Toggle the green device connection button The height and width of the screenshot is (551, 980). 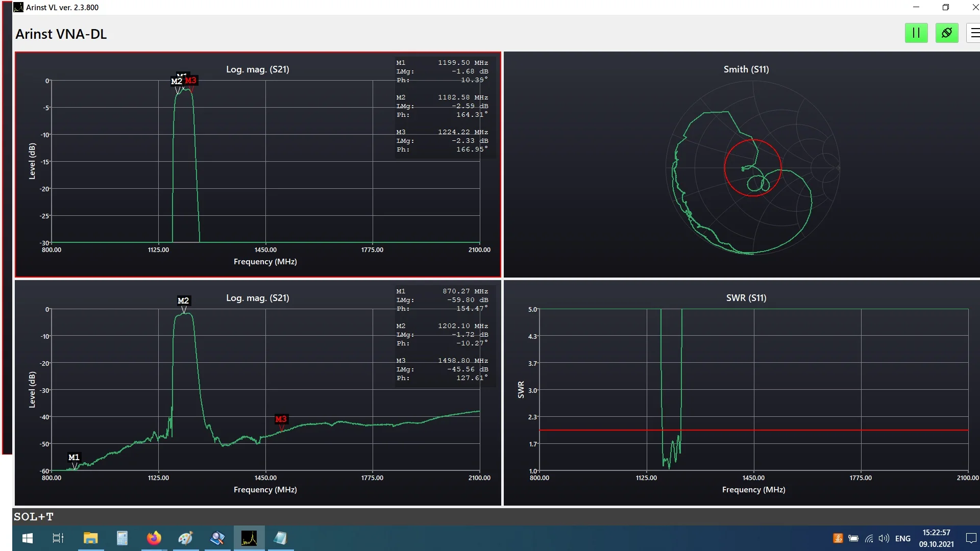coord(947,33)
